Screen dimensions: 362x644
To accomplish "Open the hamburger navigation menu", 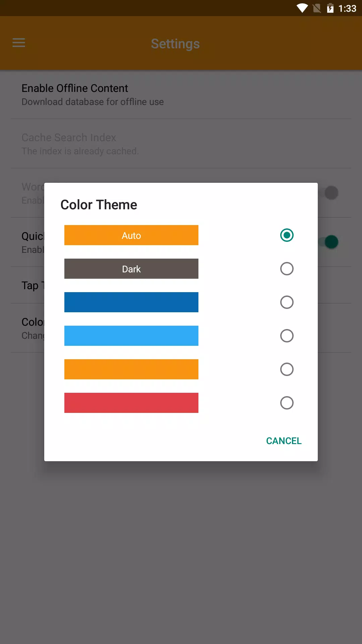I will [19, 43].
